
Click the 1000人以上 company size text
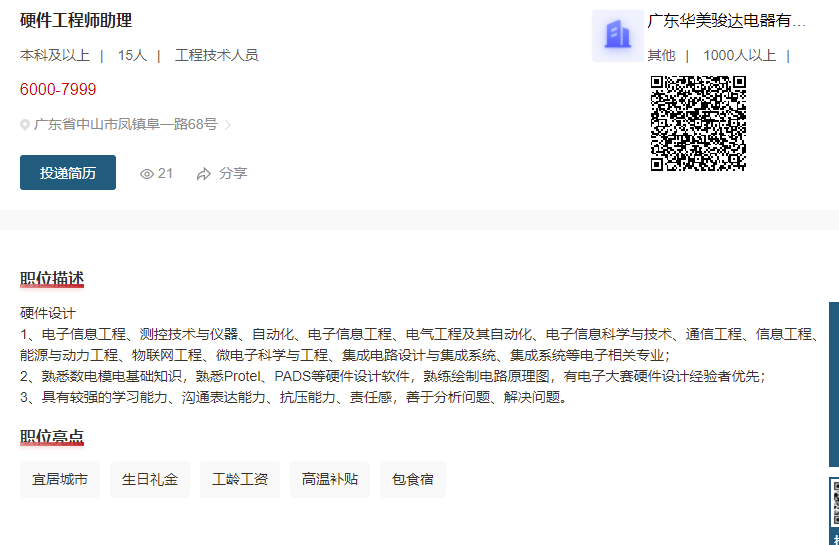point(739,55)
